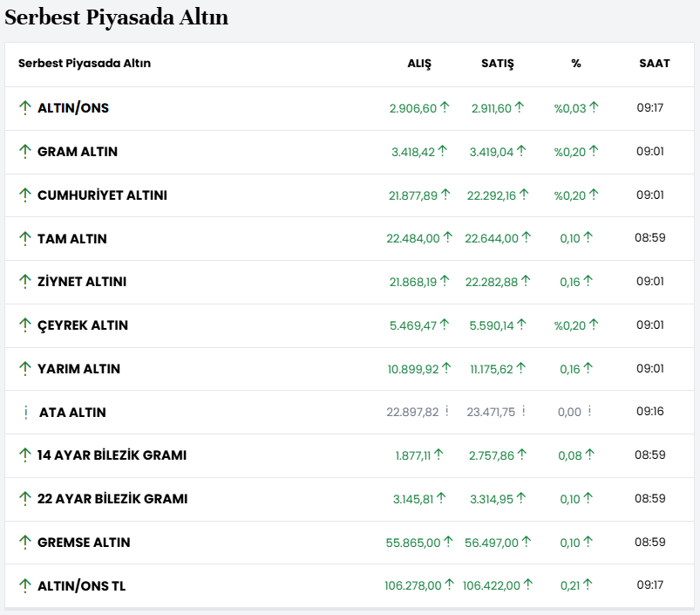Select the SATIŞ column header
The width and height of the screenshot is (700, 615).
pos(498,64)
